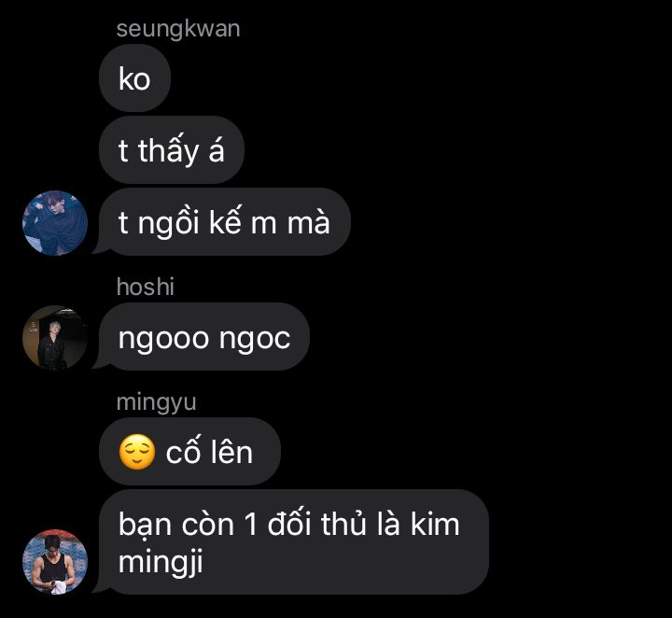Open the avatar beside the "kim mingji" message
The width and height of the screenshot is (672, 618).
point(55,562)
